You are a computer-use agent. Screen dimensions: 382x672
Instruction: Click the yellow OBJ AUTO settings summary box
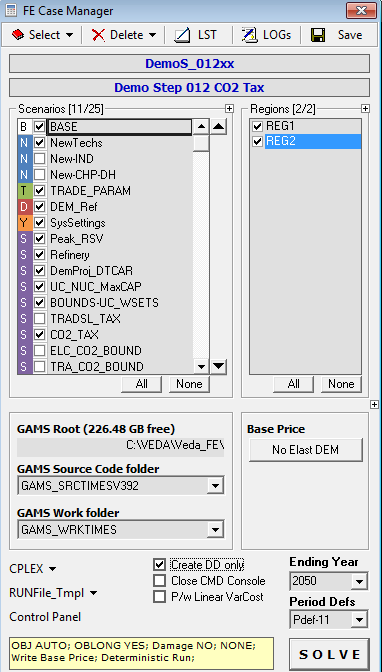point(141,654)
